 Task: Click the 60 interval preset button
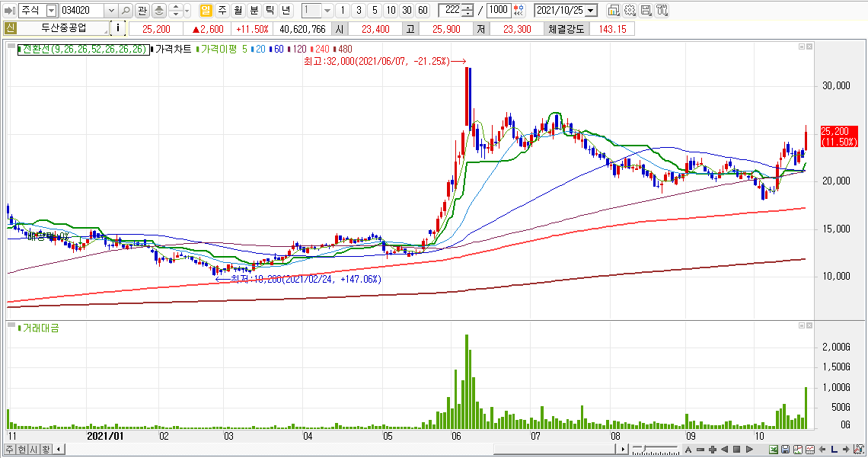pyautogui.click(x=423, y=10)
